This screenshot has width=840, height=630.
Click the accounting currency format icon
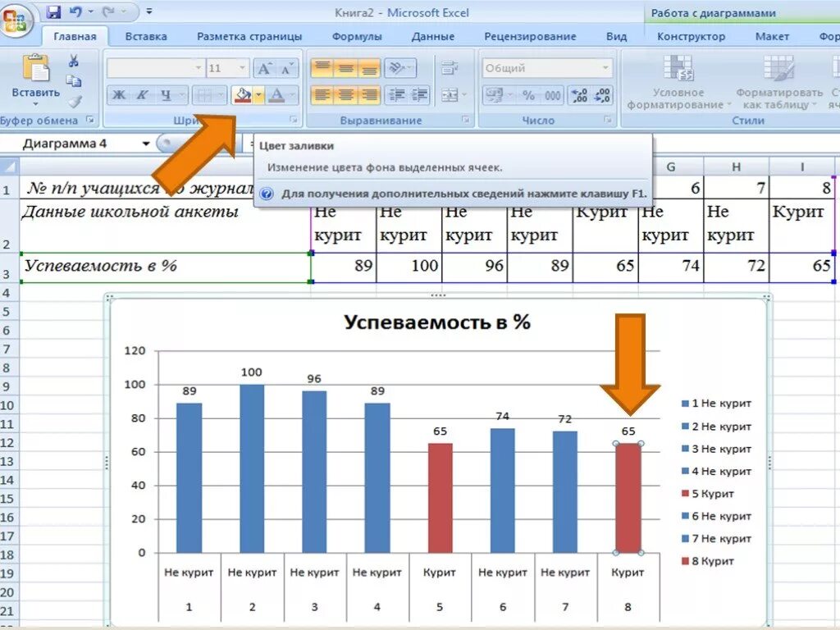(493, 95)
